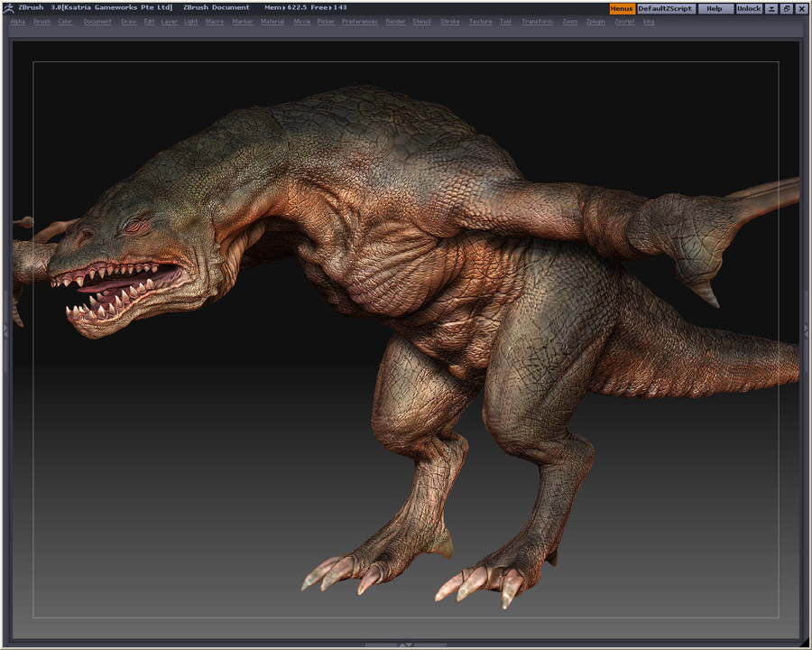Expand the left tray divider arrows

[5, 331]
